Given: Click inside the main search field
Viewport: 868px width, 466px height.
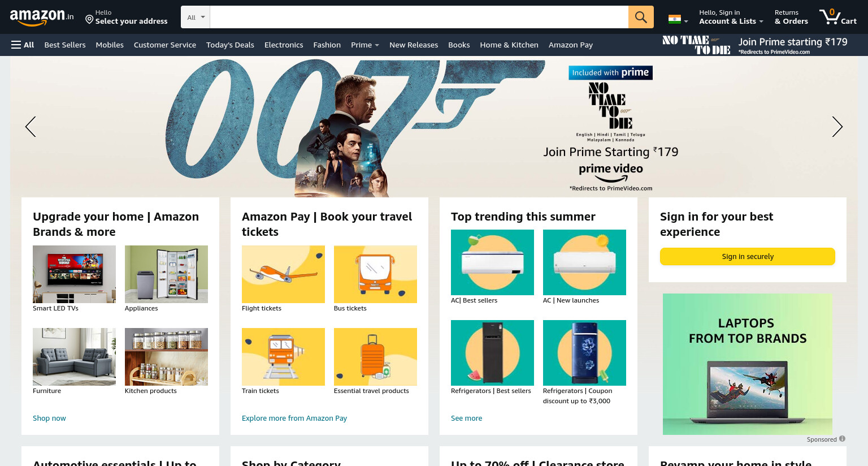Looking at the screenshot, I should pyautogui.click(x=419, y=17).
